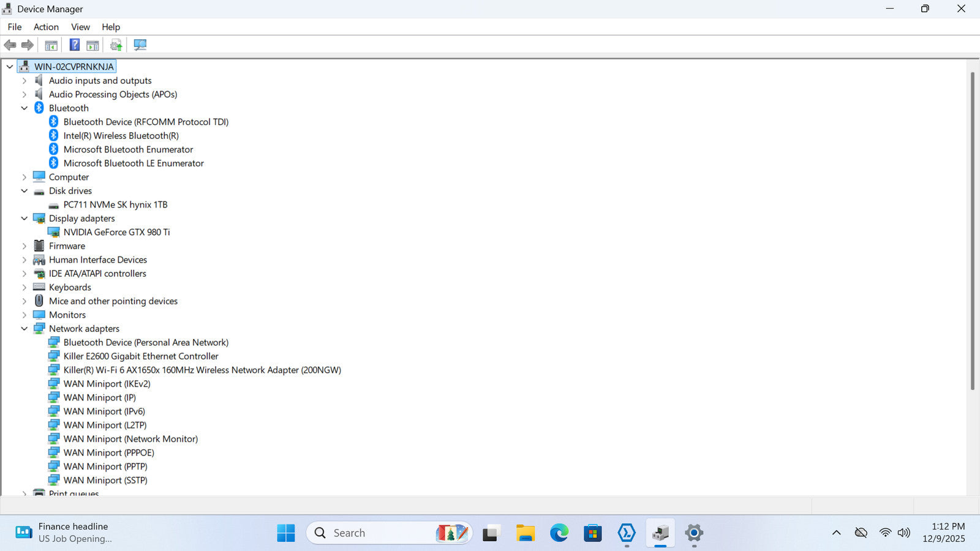Expand the IDE ATA/ATAPI controllers category
The height and width of the screenshot is (551, 980).
[24, 274]
